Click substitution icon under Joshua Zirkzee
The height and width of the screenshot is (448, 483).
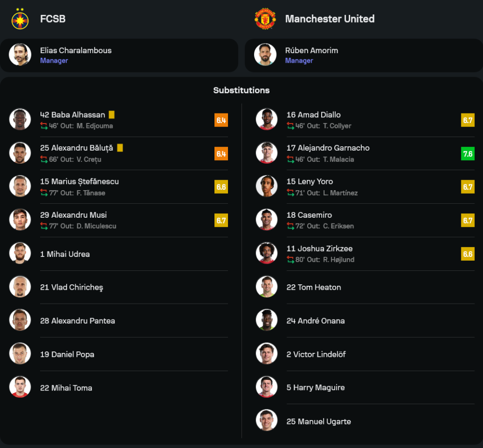290,260
